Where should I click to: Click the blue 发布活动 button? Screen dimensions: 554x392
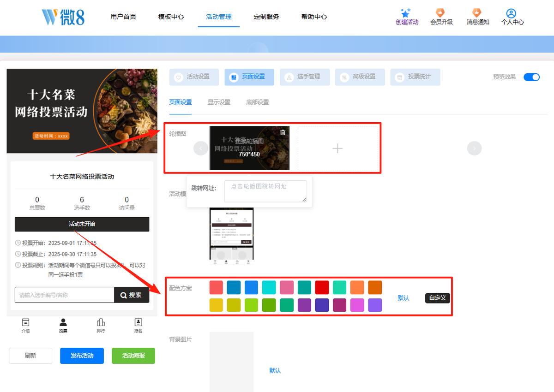82,356
